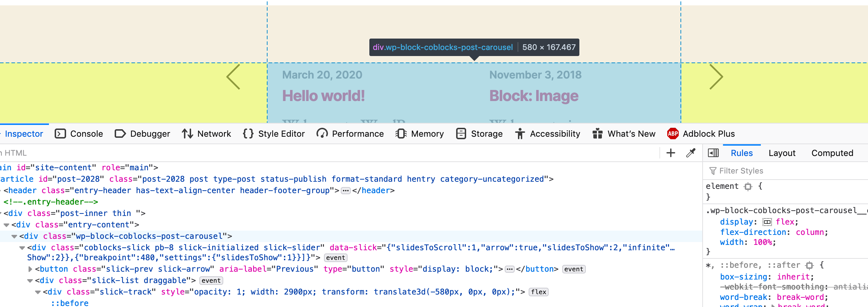
Task: Edit the width 100% value
Action: [x=763, y=242]
